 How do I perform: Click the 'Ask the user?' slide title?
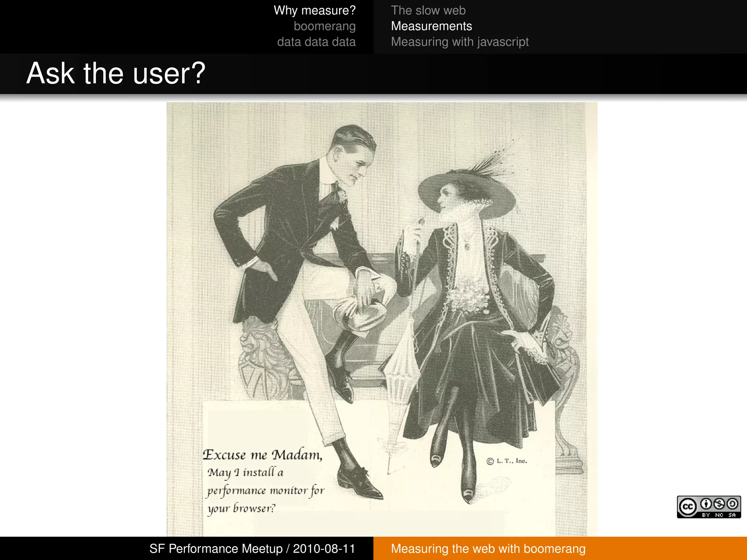[116, 73]
